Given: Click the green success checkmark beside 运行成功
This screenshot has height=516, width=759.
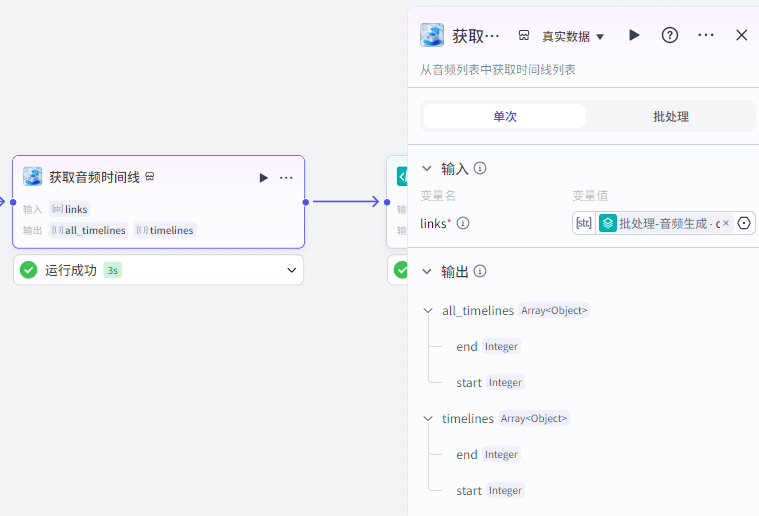Looking at the screenshot, I should click(x=29, y=270).
